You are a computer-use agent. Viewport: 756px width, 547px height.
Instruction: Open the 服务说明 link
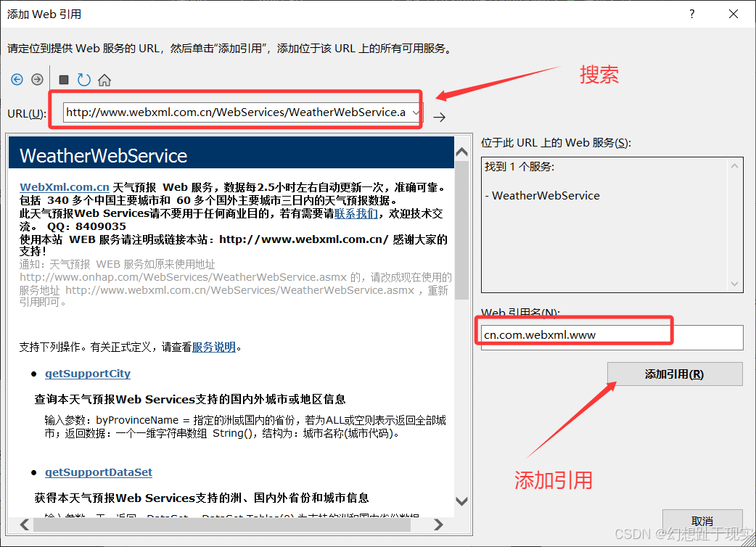(x=214, y=347)
